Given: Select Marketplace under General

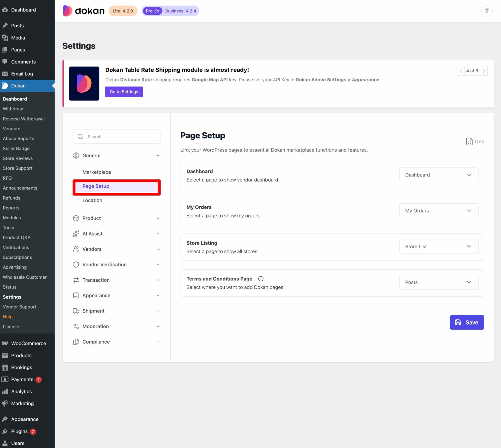Looking at the screenshot, I should pos(97,172).
